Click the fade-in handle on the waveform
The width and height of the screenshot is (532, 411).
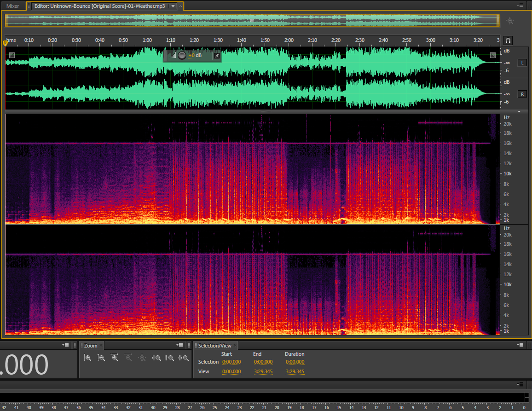(x=12, y=55)
